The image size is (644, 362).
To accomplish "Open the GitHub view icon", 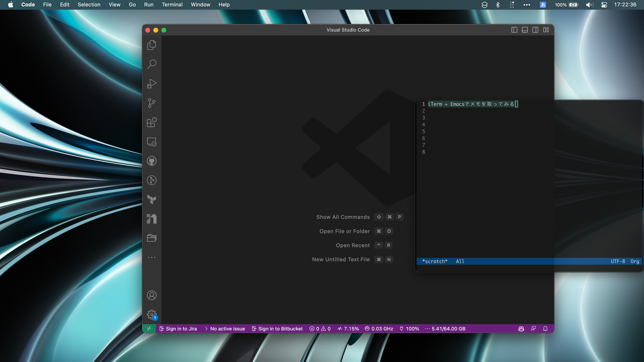I will 152,161.
